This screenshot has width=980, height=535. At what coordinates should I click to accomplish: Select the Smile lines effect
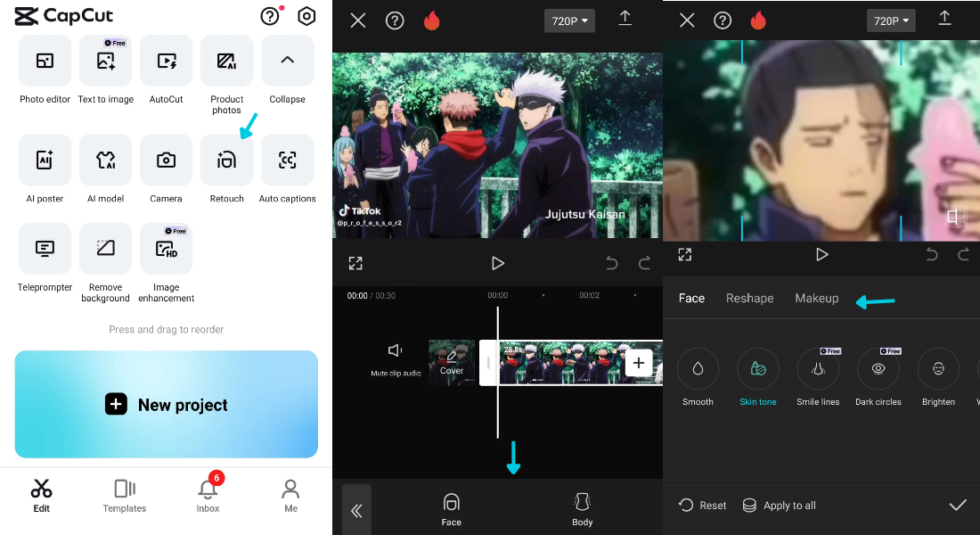[818, 369]
